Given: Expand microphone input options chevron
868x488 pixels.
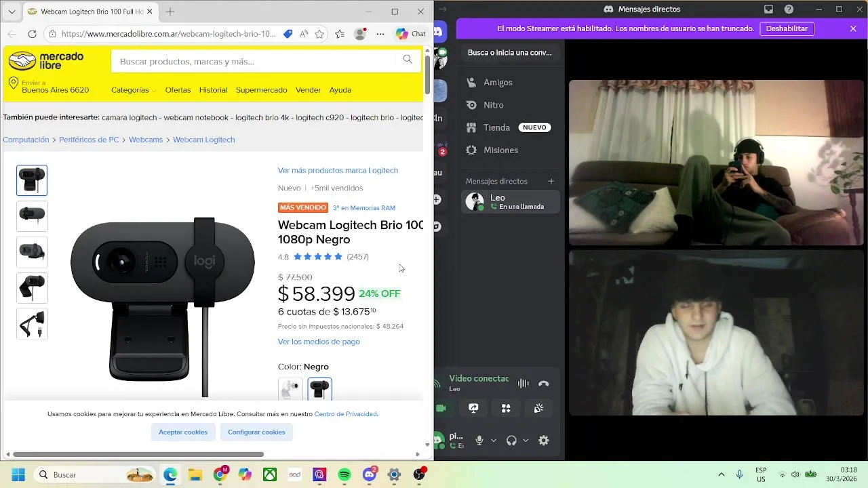Looking at the screenshot, I should [493, 441].
